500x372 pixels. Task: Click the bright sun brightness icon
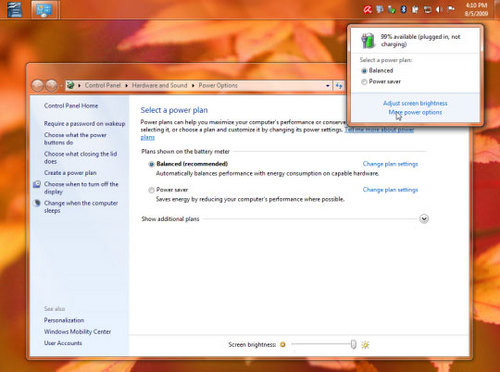(x=365, y=345)
